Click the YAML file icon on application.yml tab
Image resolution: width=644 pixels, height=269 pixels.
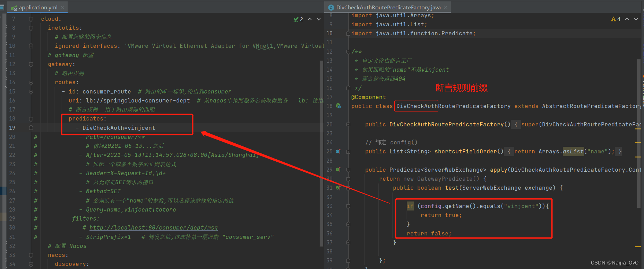tap(14, 8)
